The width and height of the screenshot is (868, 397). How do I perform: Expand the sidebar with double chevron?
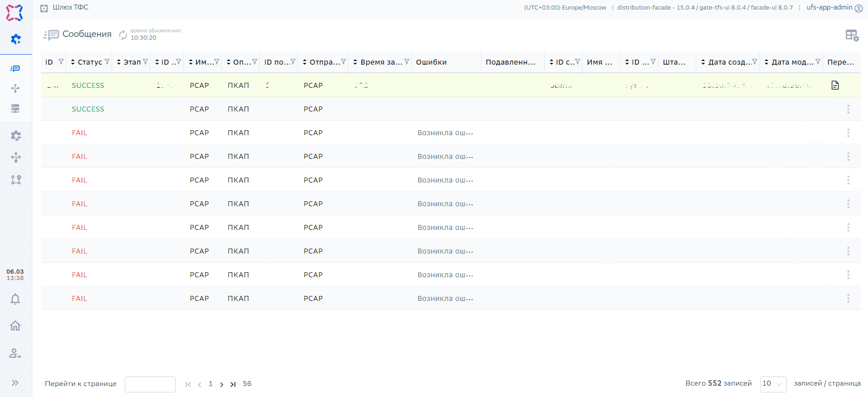pos(15,383)
